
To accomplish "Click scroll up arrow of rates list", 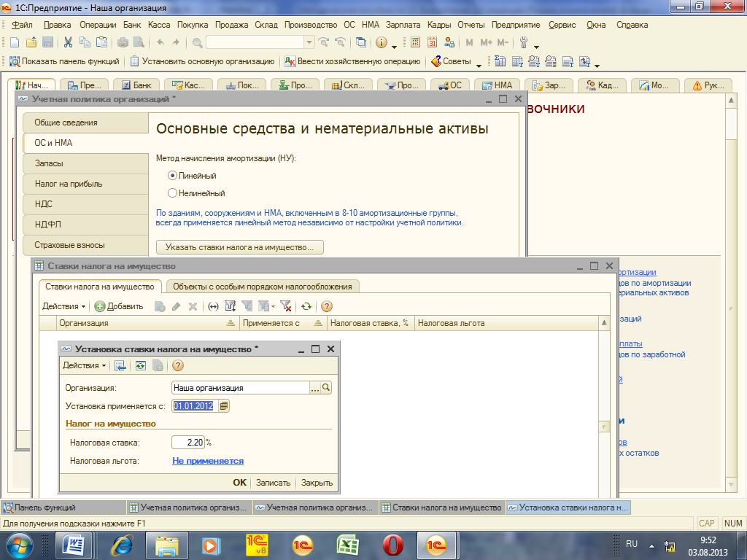I will click(x=604, y=323).
